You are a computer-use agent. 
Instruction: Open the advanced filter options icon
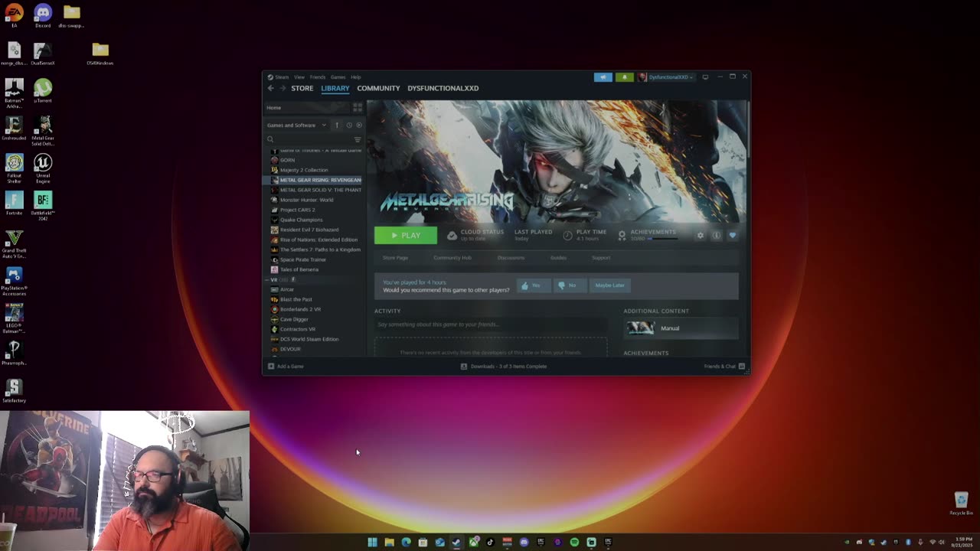click(x=358, y=139)
